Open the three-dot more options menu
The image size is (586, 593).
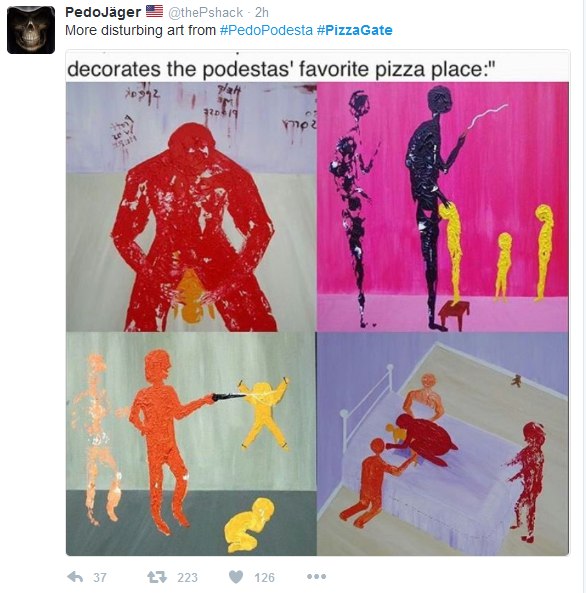316,576
